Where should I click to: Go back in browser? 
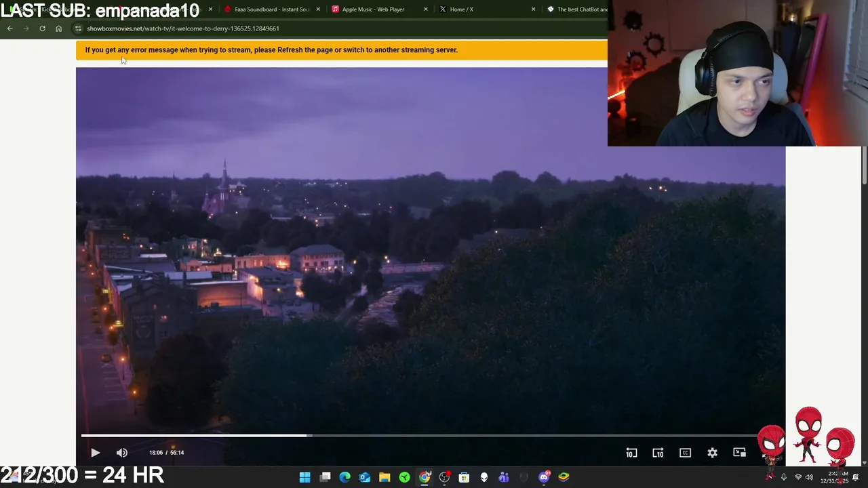pyautogui.click(x=9, y=28)
